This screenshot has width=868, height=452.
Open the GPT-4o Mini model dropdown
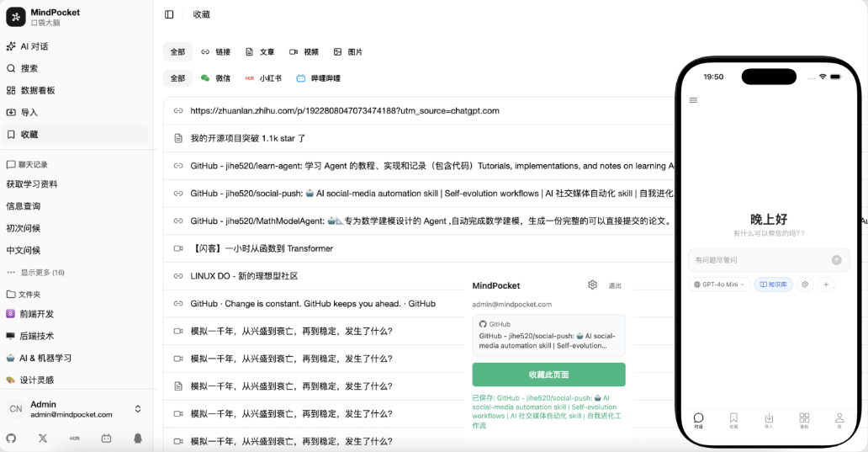coord(719,284)
